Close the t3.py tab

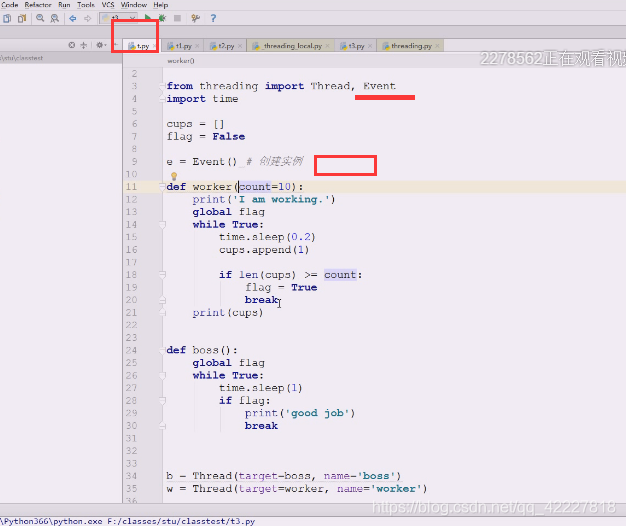pyautogui.click(x=370, y=46)
